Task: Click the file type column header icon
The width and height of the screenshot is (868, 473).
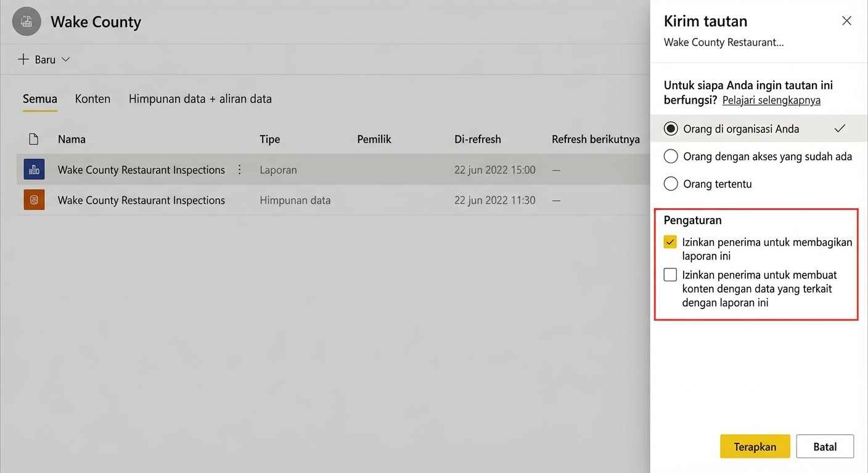Action: (x=34, y=139)
